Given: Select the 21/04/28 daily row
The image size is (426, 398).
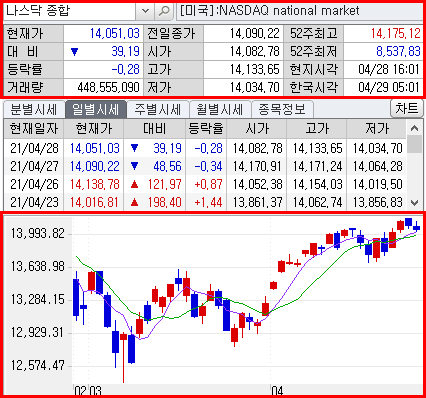Looking at the screenshot, I should click(x=205, y=148).
